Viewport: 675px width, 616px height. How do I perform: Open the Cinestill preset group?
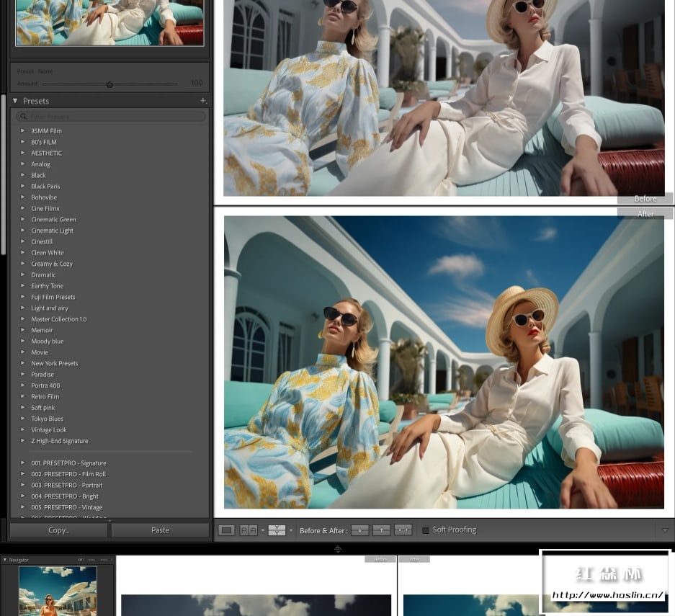[x=42, y=241]
